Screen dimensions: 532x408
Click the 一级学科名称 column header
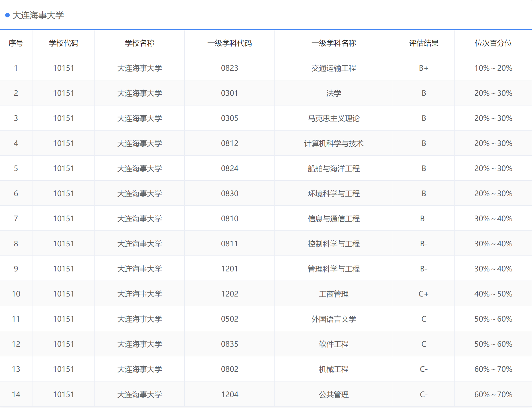click(334, 43)
